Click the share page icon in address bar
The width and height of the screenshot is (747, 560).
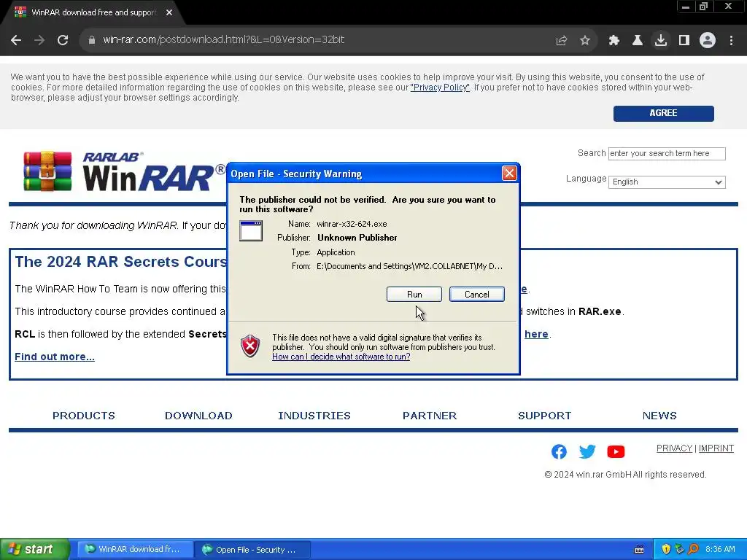tap(562, 41)
